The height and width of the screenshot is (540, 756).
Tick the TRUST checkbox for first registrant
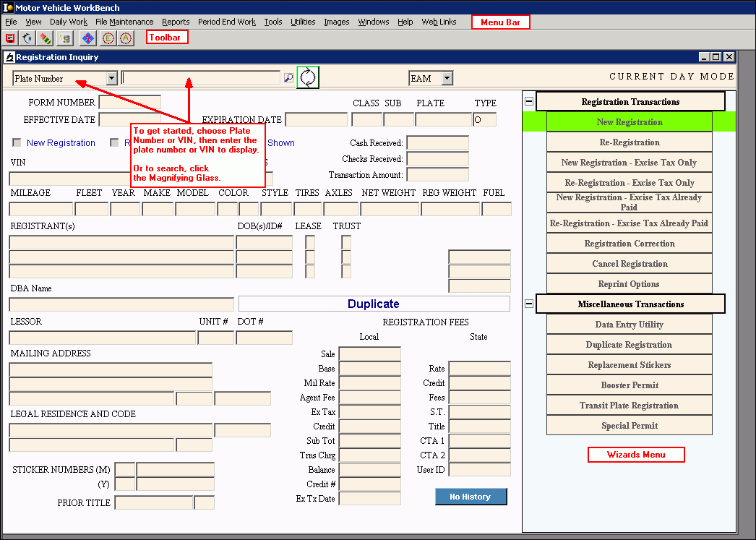346,242
